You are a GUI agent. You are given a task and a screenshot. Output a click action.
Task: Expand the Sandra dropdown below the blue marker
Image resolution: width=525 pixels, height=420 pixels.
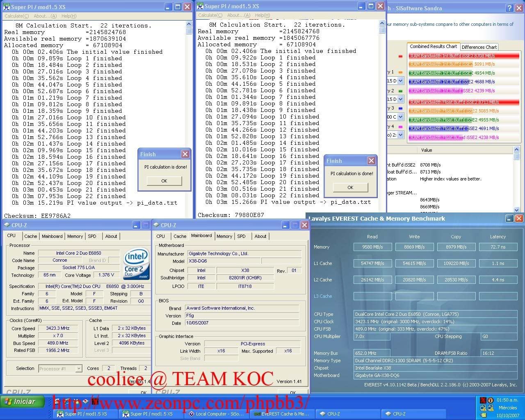click(x=400, y=117)
